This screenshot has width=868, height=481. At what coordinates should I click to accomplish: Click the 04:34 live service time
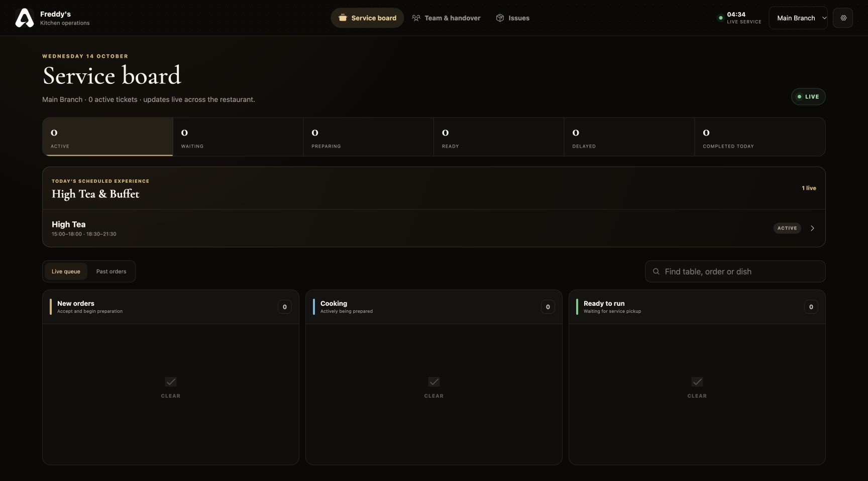736,15
